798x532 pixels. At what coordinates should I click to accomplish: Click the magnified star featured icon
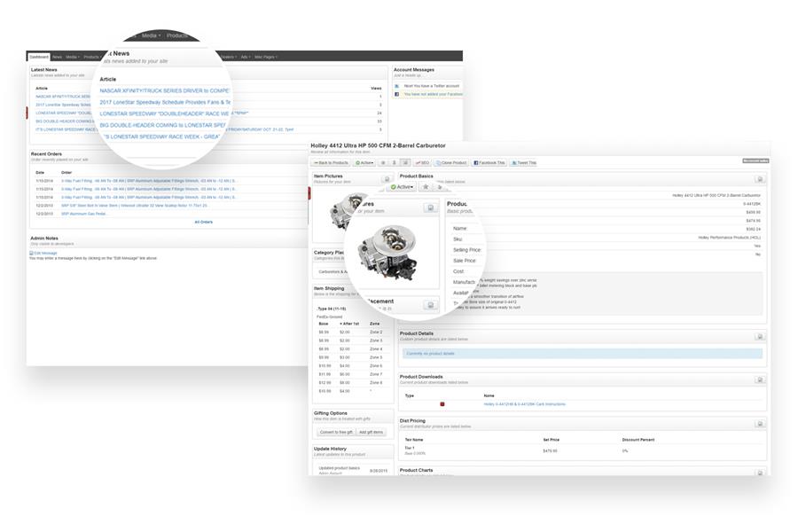point(426,187)
